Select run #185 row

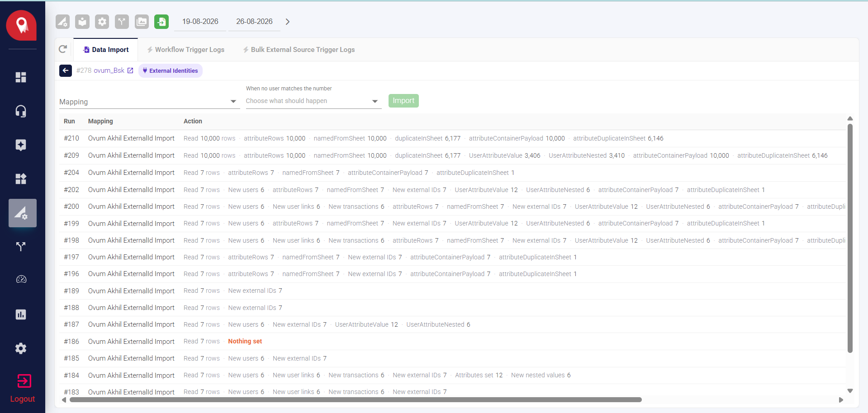pos(452,358)
